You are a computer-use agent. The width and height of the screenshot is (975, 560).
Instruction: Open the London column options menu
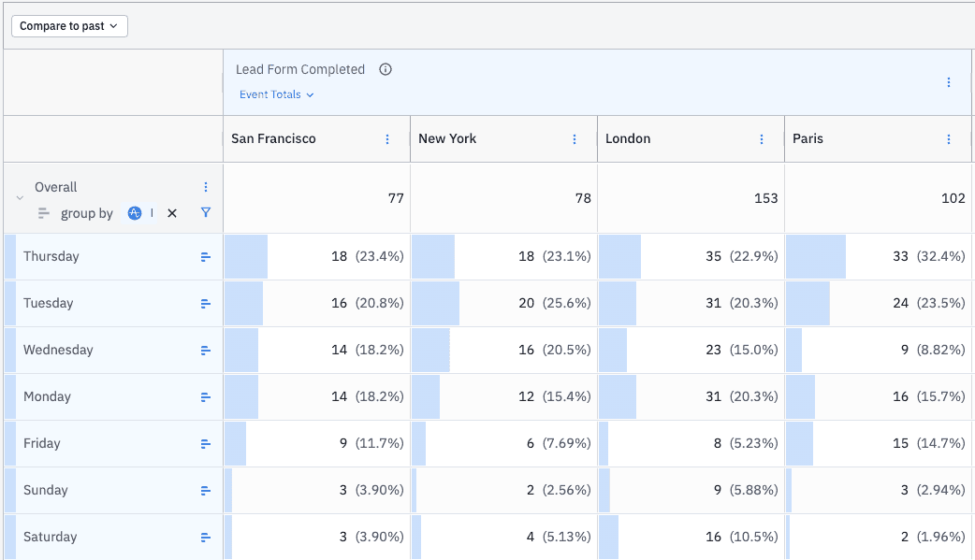pos(762,139)
